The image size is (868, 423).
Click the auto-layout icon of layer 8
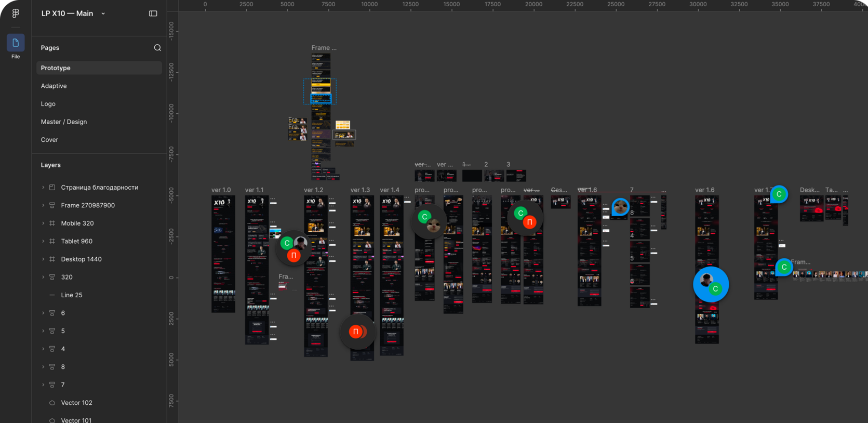click(x=52, y=367)
